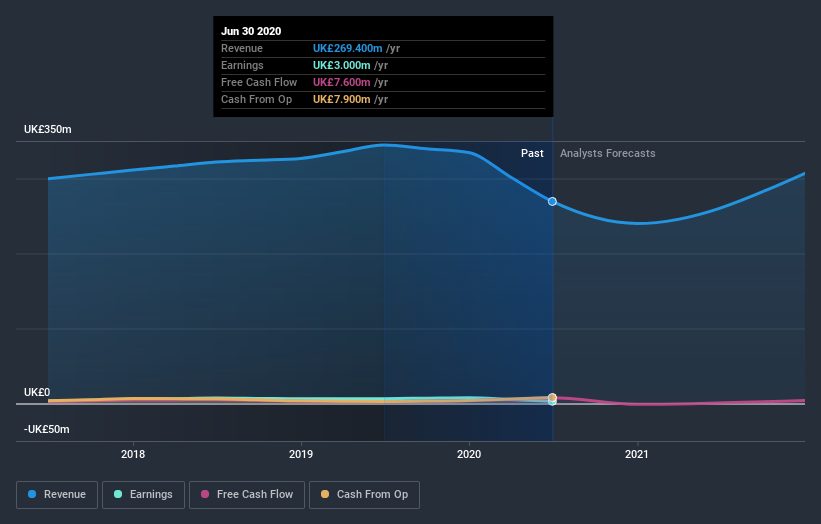Toggle the Revenue legend button
821x524 pixels.
57,495
